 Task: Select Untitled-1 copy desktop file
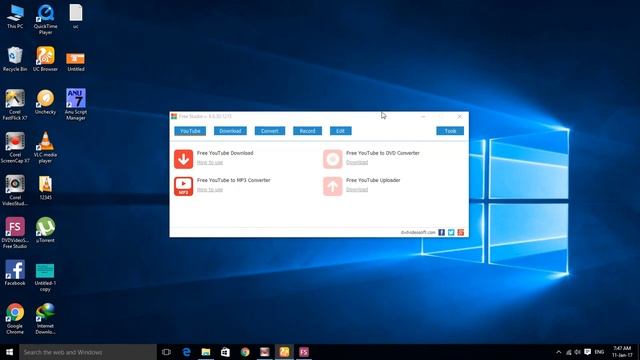pyautogui.click(x=45, y=278)
